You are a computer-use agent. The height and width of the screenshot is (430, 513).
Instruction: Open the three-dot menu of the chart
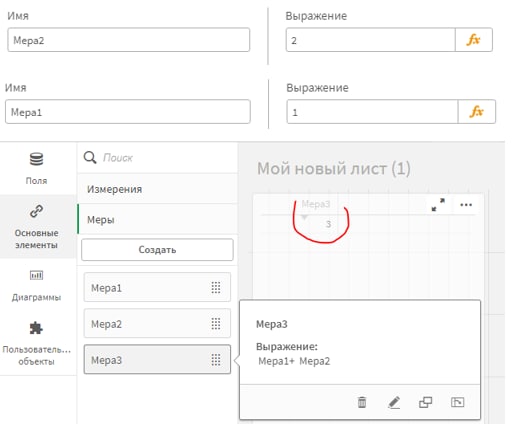(x=466, y=205)
